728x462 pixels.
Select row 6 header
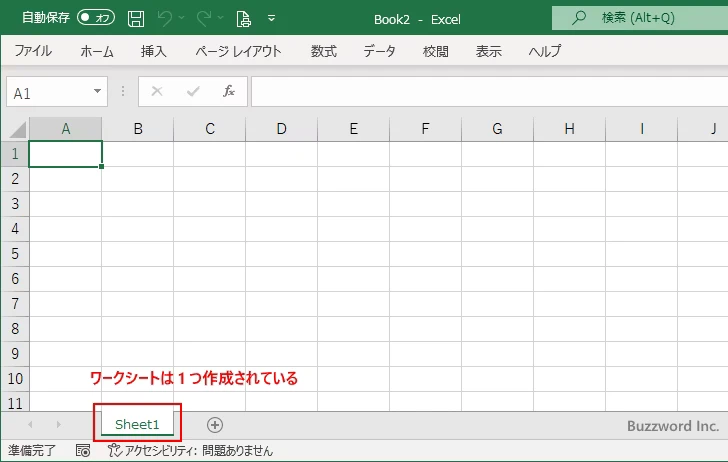tap(15, 279)
